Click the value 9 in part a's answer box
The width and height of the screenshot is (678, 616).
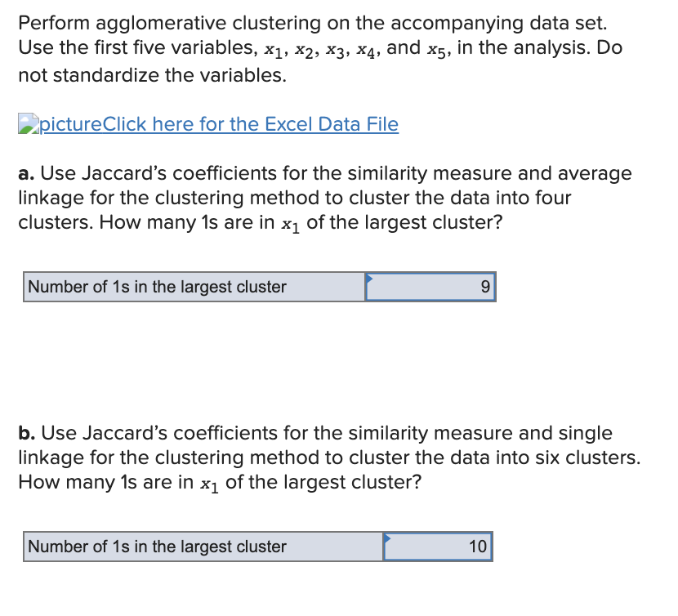[486, 287]
